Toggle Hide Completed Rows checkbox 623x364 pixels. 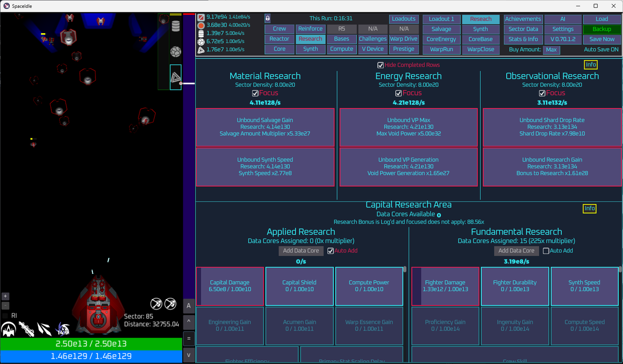[381, 65]
